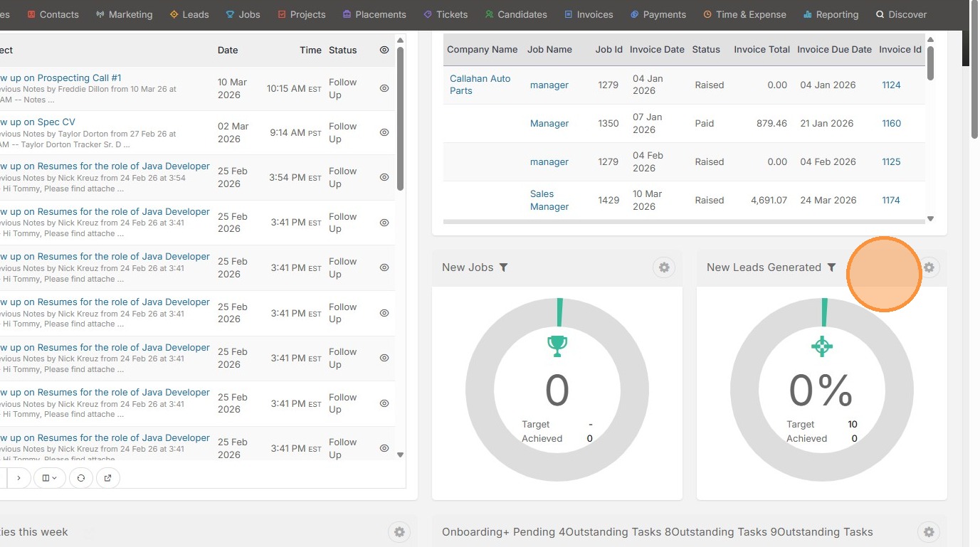Viewport: 980px width, 547px height.
Task: Filter the New Leads Generated widget
Action: tap(831, 267)
